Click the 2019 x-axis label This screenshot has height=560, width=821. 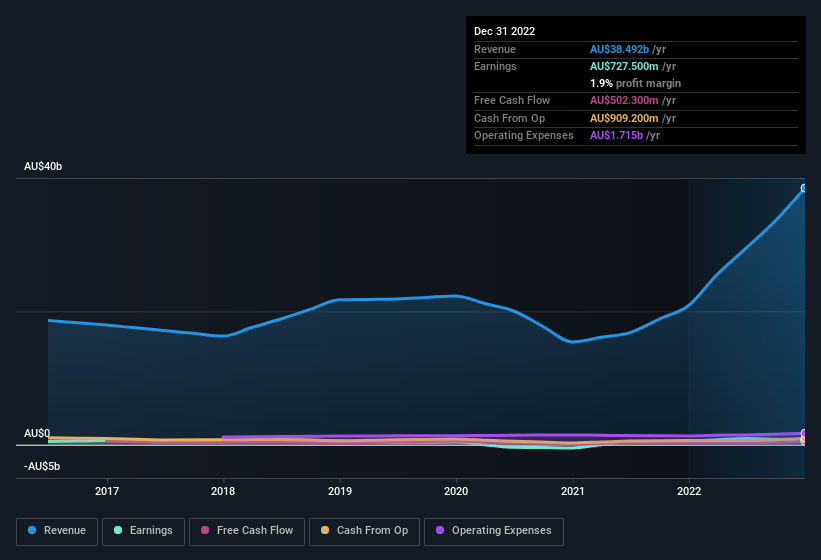click(x=340, y=491)
